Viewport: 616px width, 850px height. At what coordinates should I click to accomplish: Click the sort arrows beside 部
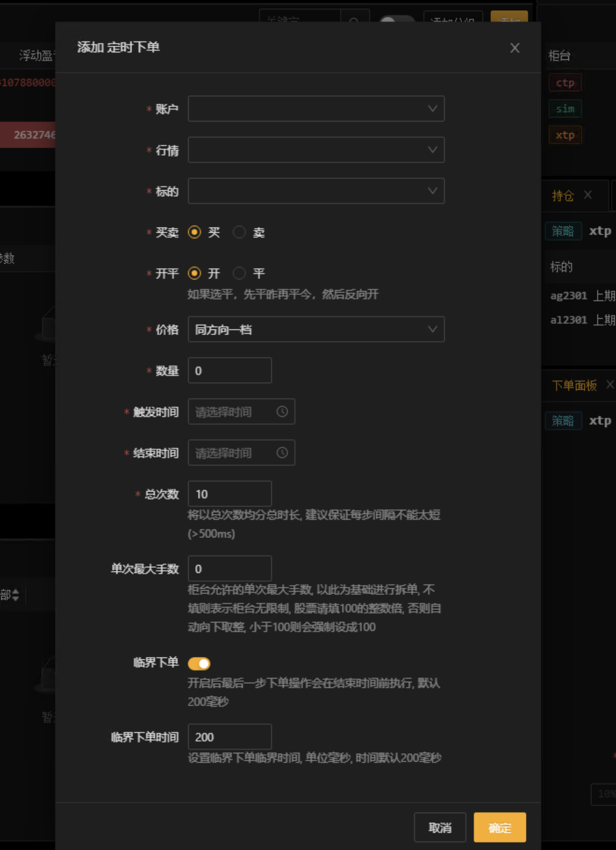[15, 595]
